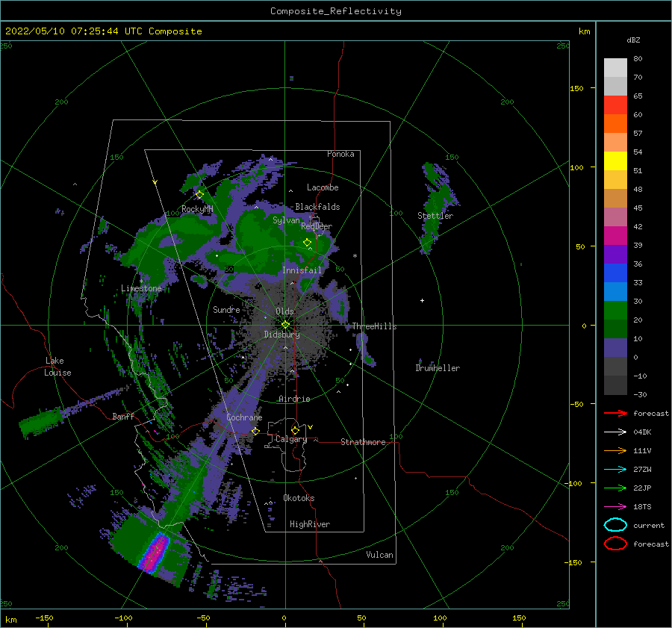Pick the bright green 20-30 dBZ swatch
Screen dimensions: 672x628
coord(615,310)
